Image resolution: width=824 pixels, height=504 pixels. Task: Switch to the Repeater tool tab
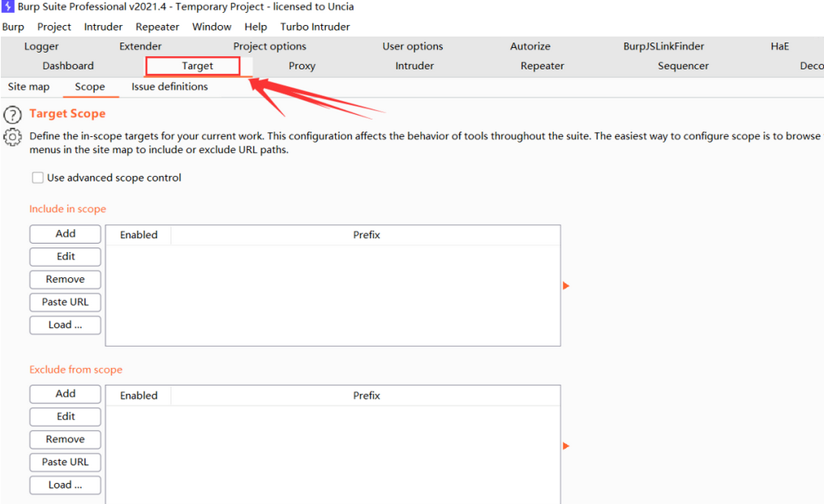click(x=543, y=66)
